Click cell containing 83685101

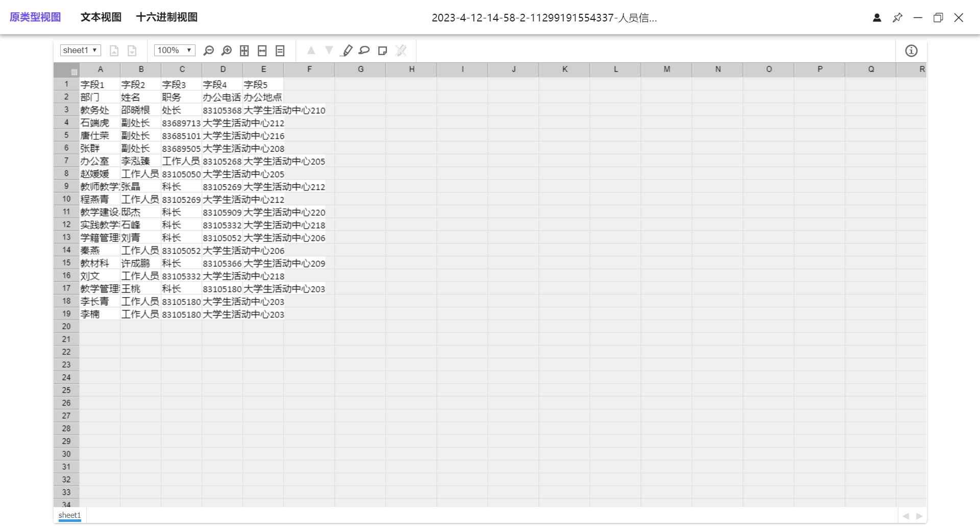[182, 135]
